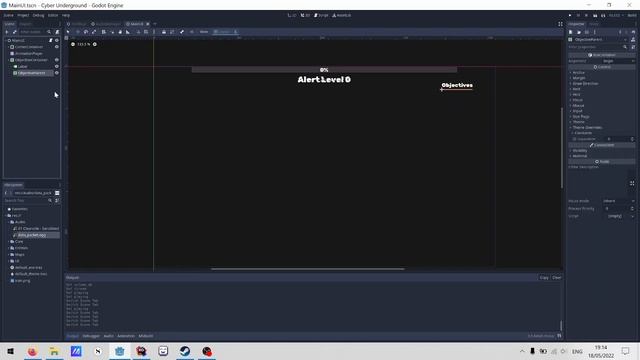Open the Scene menu

[9, 15]
